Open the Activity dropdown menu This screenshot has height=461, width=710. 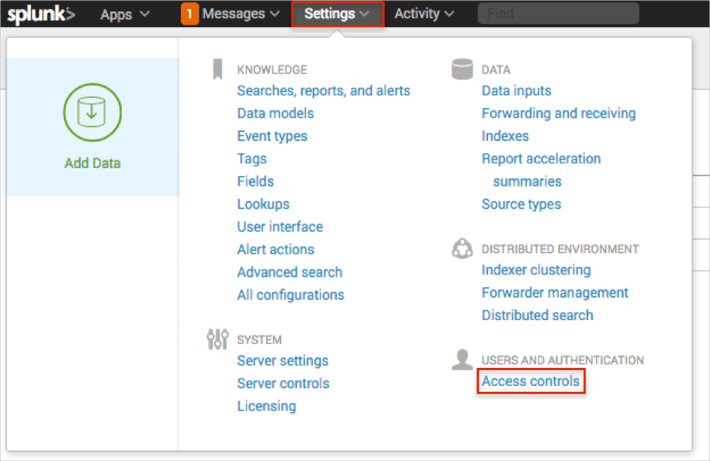(424, 14)
